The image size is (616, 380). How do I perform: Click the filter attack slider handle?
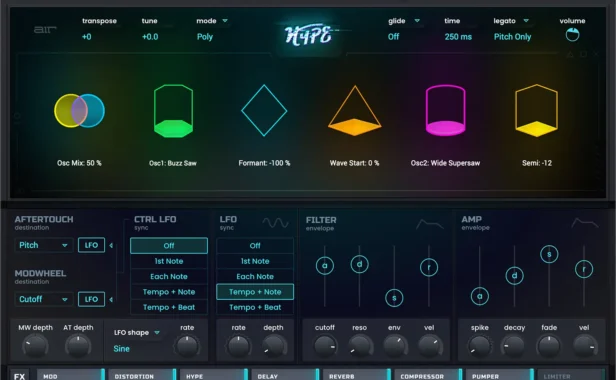tap(325, 266)
